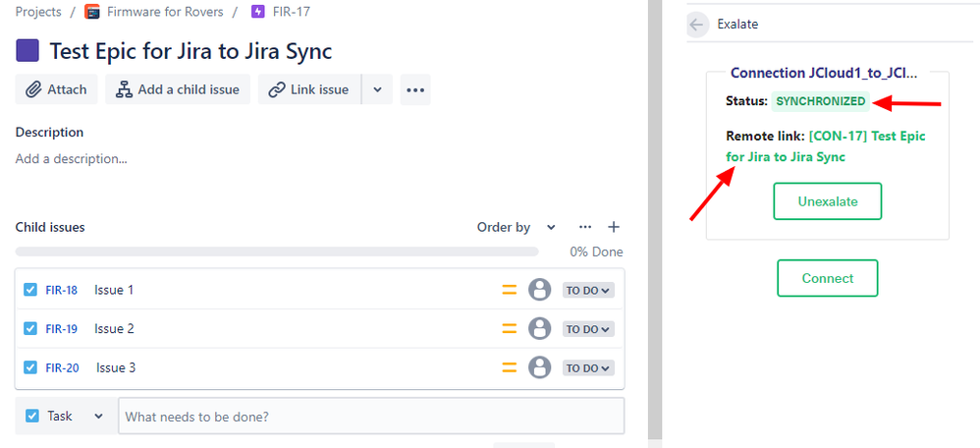Select the Issue 1 summary text
Viewport: 980px width, 448px height.
[114, 290]
